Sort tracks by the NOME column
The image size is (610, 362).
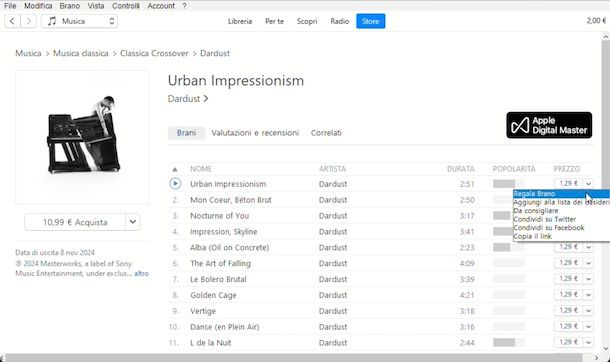coord(201,169)
